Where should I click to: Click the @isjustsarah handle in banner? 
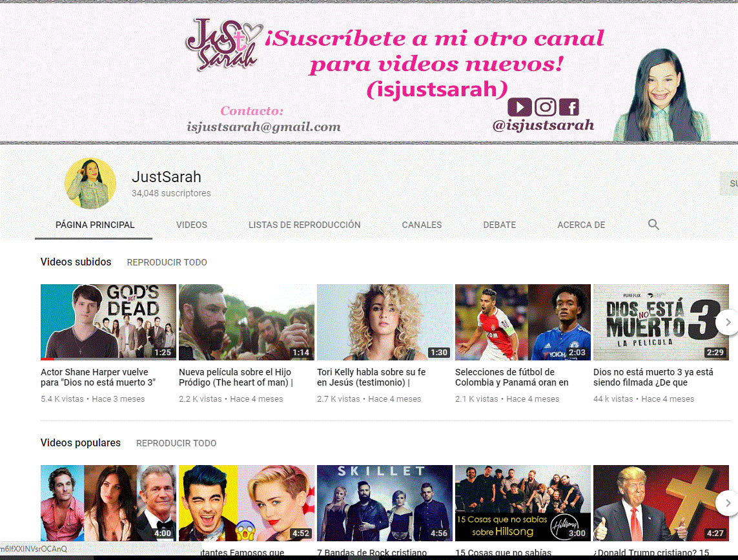[x=543, y=125]
